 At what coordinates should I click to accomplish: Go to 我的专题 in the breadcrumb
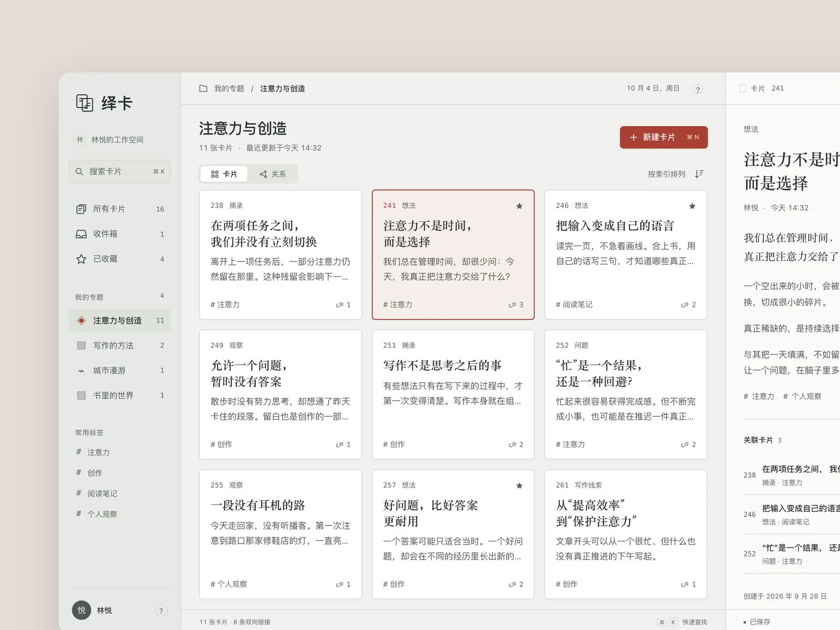point(229,88)
